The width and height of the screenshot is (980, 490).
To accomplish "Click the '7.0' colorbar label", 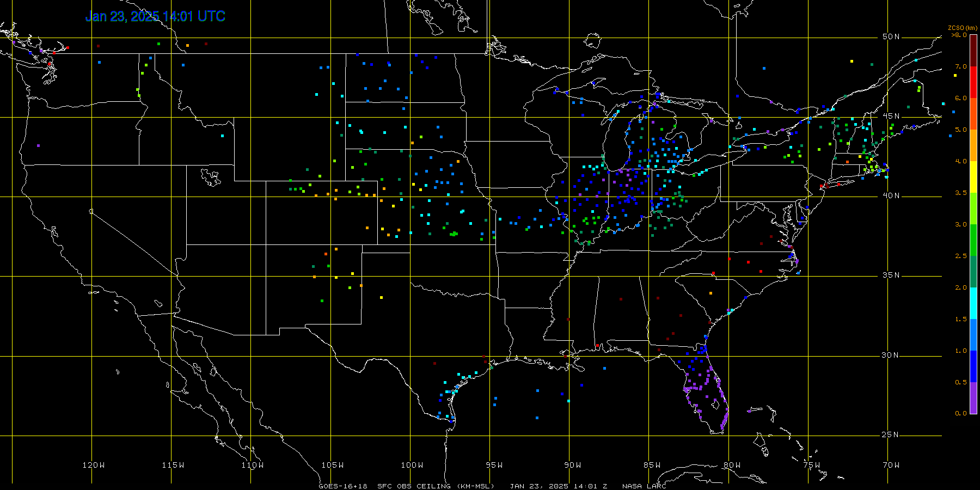I will tap(961, 66).
